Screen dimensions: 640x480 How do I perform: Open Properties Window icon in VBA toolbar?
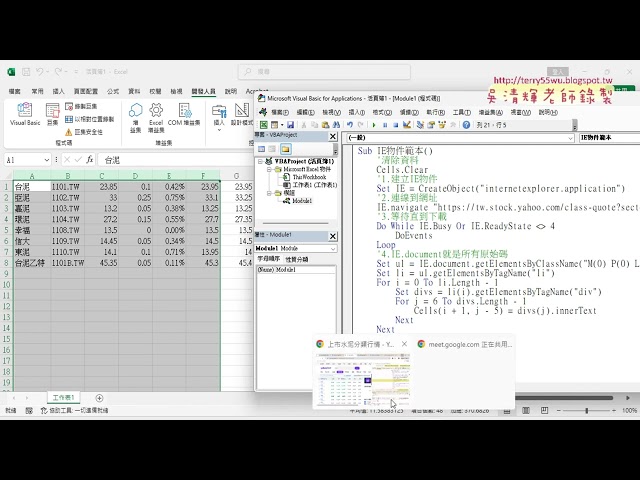click(x=431, y=125)
